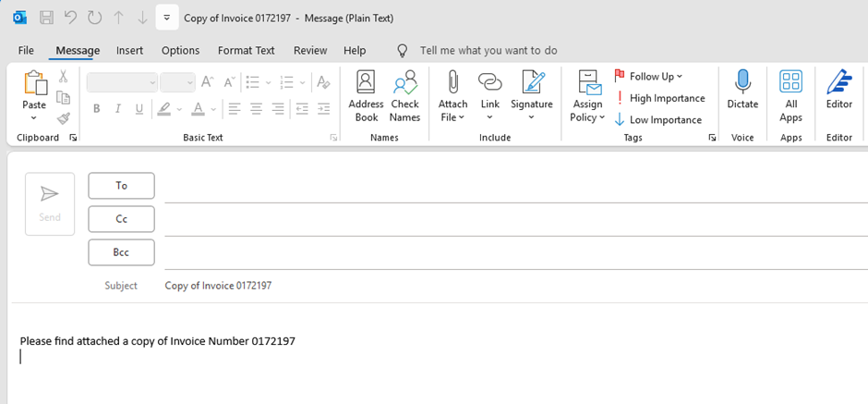Open the All Apps icon

pyautogui.click(x=790, y=96)
